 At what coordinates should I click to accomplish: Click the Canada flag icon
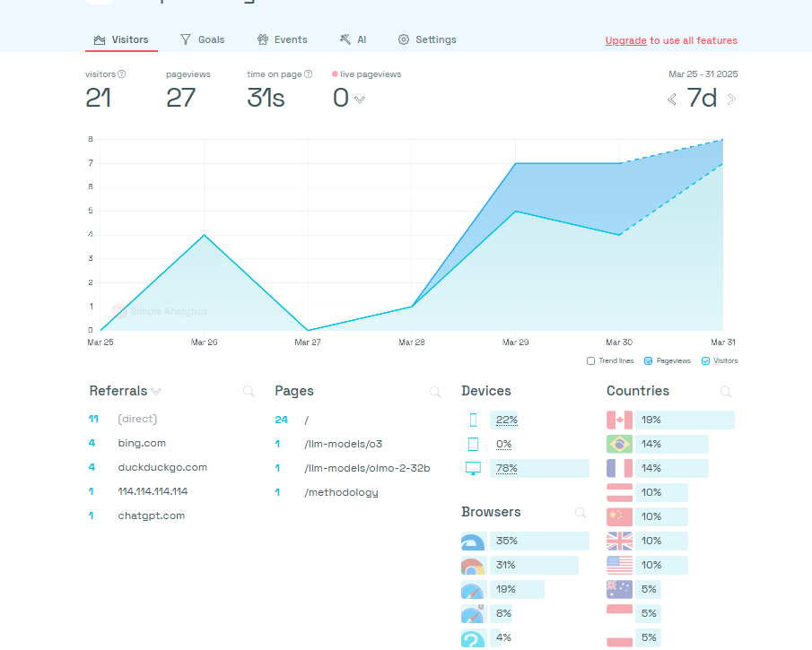pos(619,420)
